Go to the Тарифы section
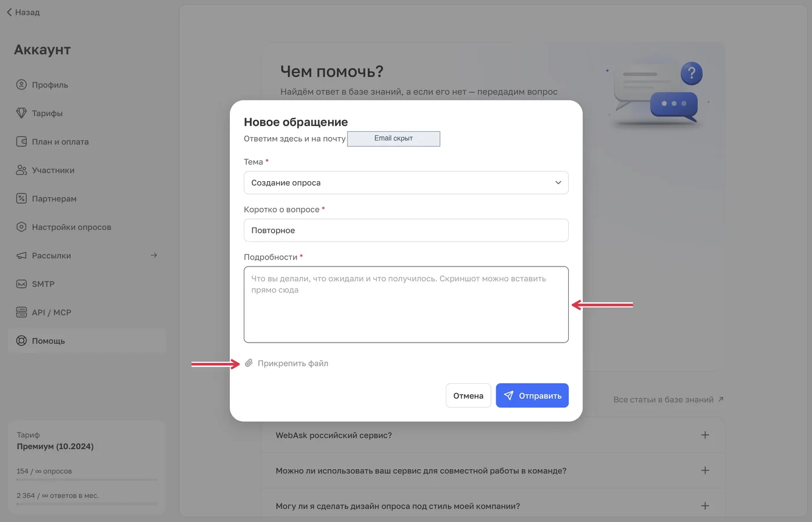812x522 pixels. click(87, 113)
